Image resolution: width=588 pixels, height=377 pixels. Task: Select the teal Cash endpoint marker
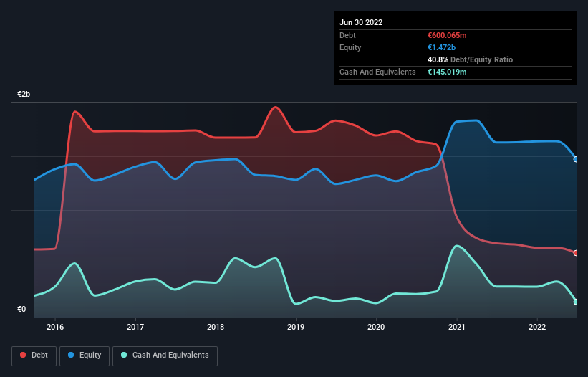coord(576,302)
